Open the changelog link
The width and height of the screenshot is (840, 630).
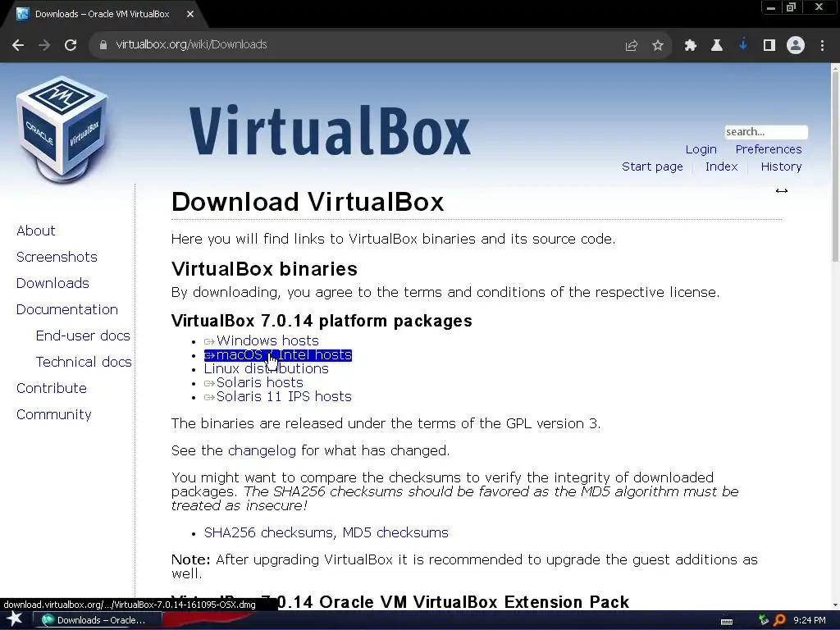(262, 450)
